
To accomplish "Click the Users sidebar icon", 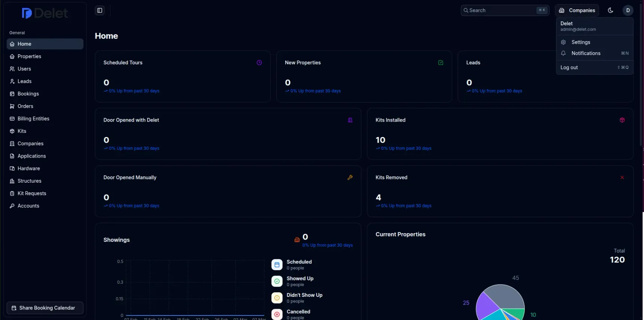I will pos(12,69).
